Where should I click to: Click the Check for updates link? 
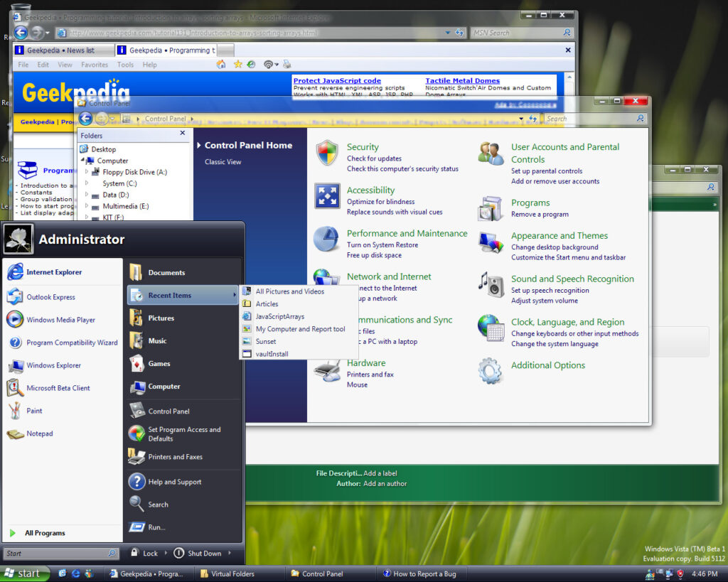[x=374, y=158]
